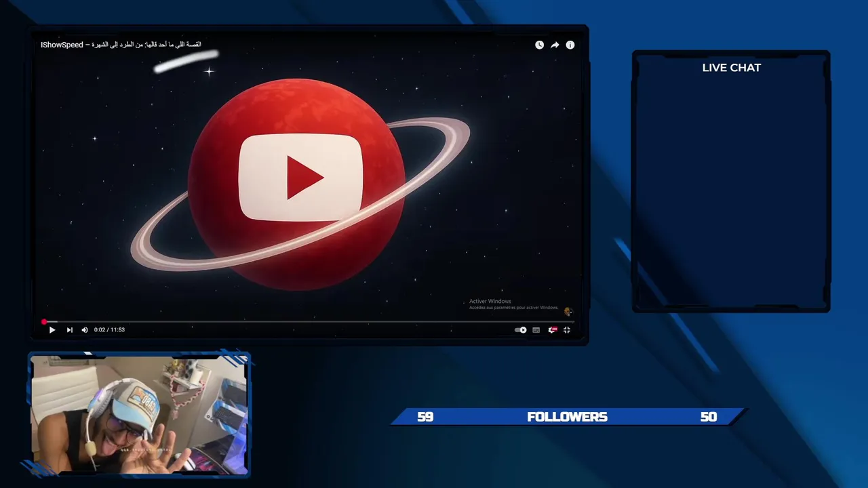Viewport: 868px width, 488px height.
Task: Share the video
Action: pos(555,45)
